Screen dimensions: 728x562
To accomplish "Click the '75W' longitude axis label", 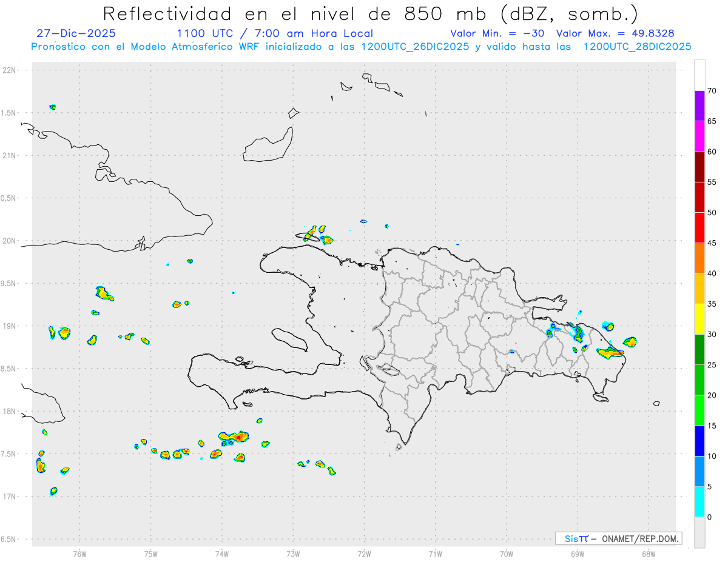I will tap(150, 554).
